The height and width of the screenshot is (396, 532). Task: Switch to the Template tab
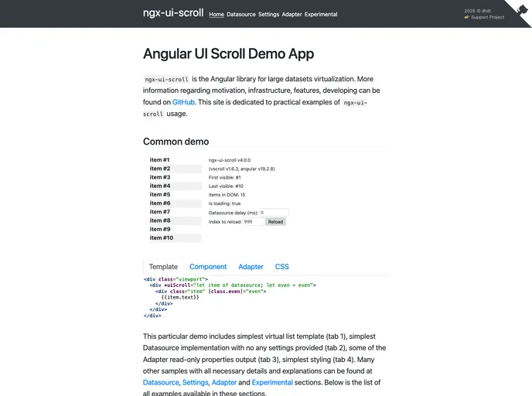coord(163,267)
